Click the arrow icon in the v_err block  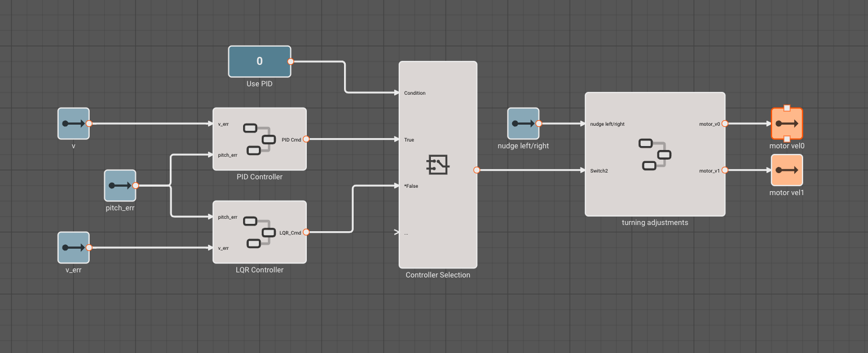click(x=73, y=247)
